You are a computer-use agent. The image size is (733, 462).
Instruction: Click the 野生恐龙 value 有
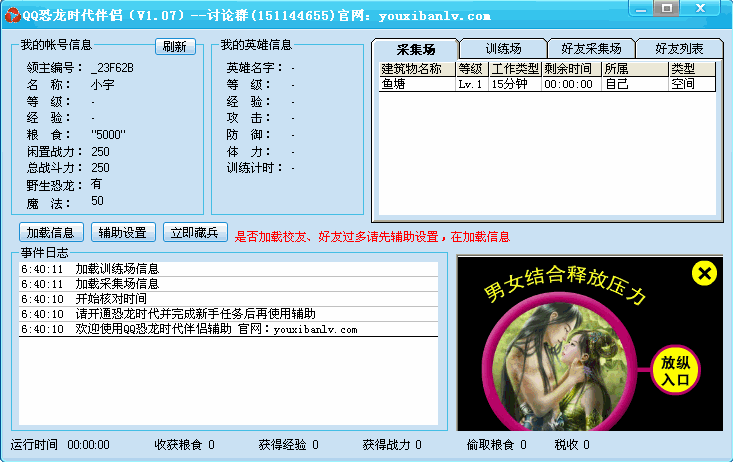tap(96, 184)
